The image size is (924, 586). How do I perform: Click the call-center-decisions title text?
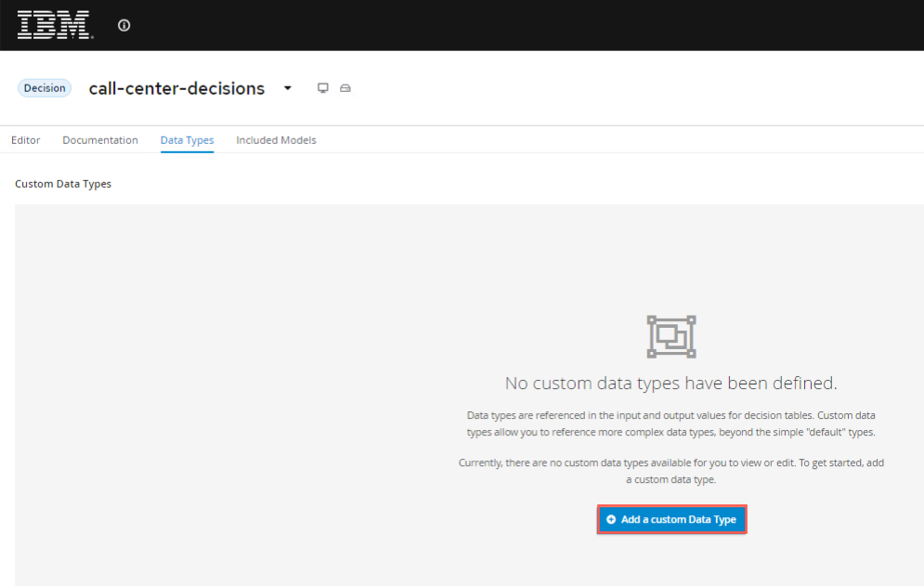pos(176,88)
